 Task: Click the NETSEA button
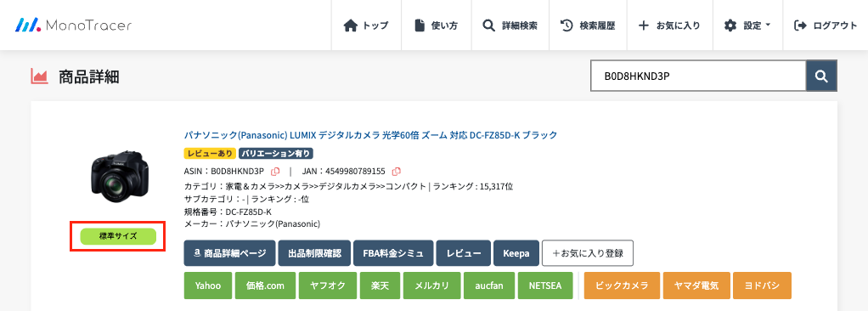click(x=545, y=286)
